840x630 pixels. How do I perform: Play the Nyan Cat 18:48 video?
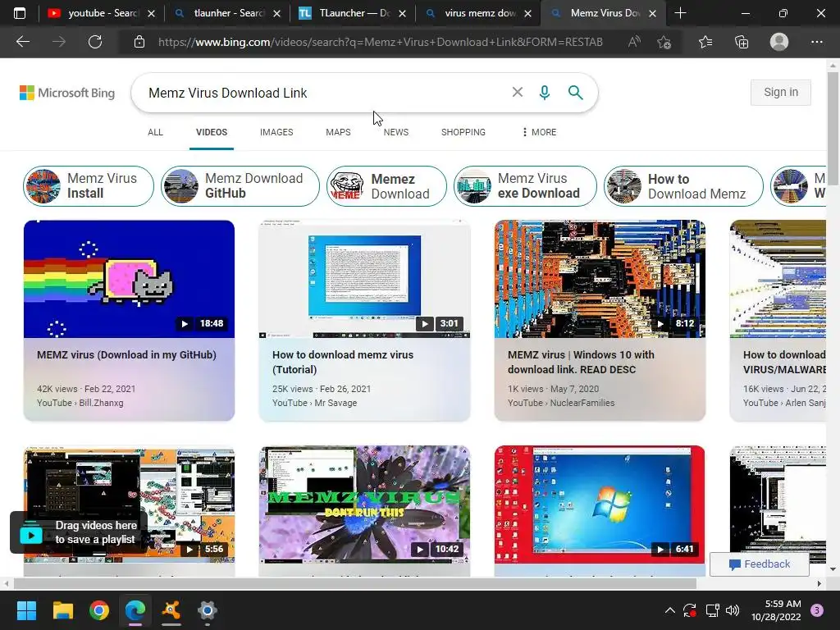(129, 279)
